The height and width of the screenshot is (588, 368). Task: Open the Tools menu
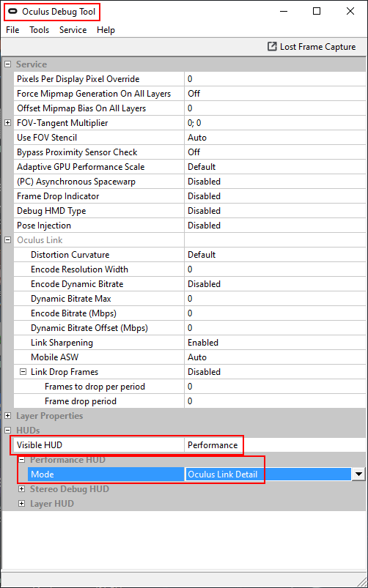pos(40,30)
